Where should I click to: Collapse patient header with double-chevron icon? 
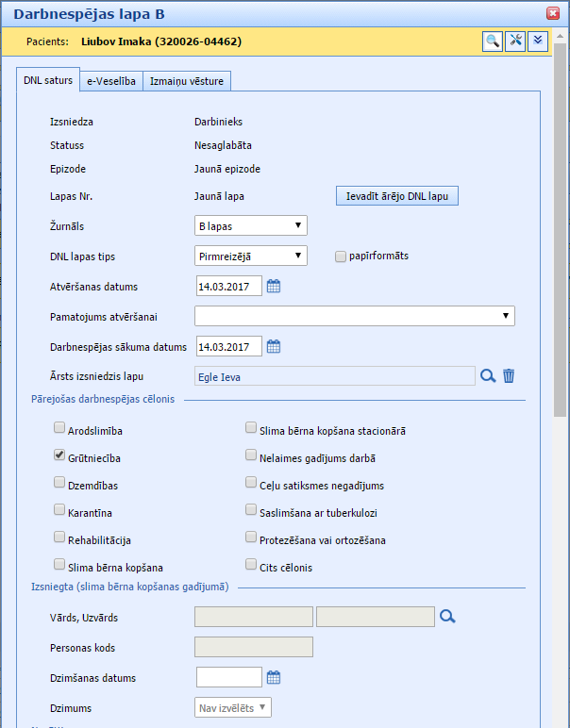pyautogui.click(x=538, y=41)
